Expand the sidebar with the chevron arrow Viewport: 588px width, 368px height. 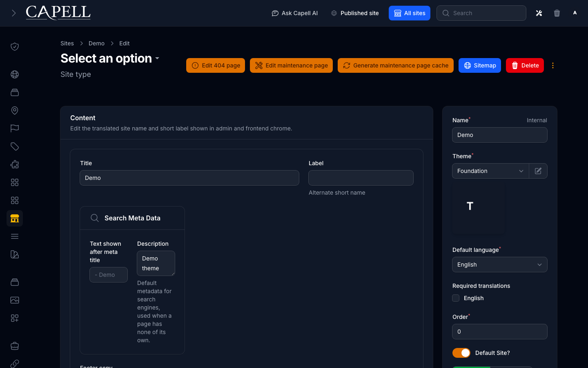pyautogui.click(x=14, y=13)
